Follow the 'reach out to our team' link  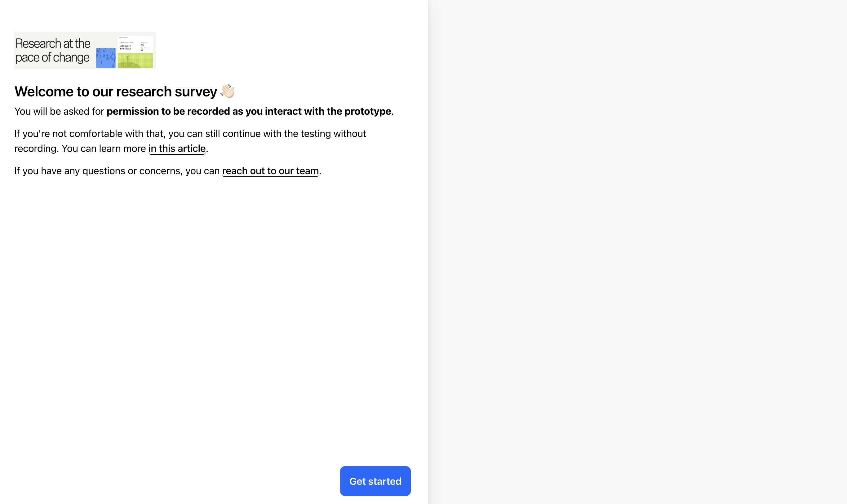(x=270, y=171)
